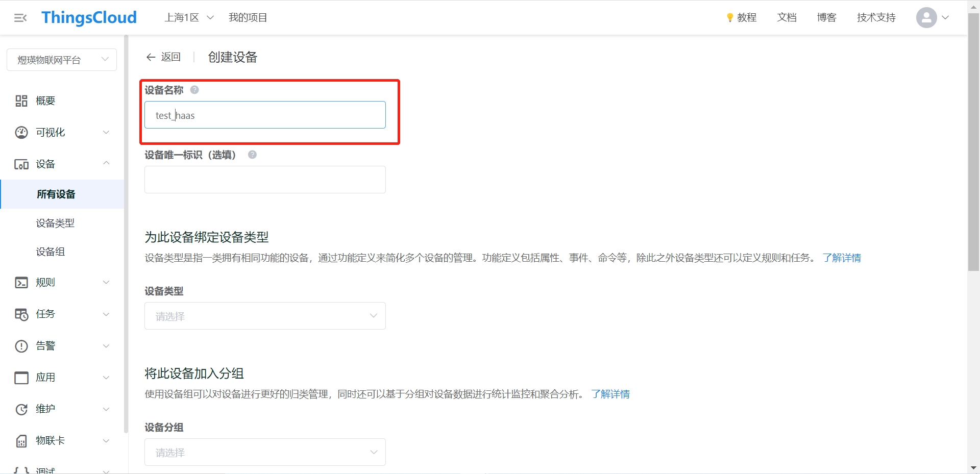Click the 维护 maintenance icon
Viewport: 980px width, 474px height.
pos(21,409)
